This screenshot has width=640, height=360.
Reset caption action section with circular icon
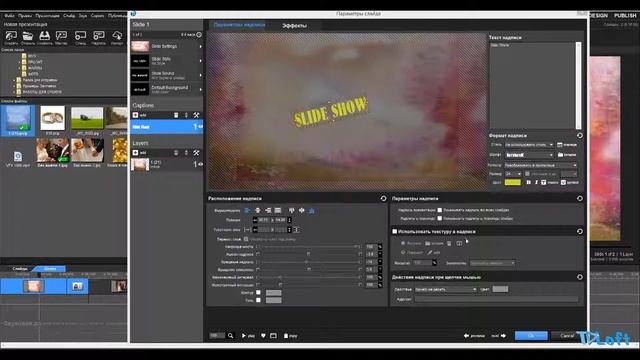point(580,277)
